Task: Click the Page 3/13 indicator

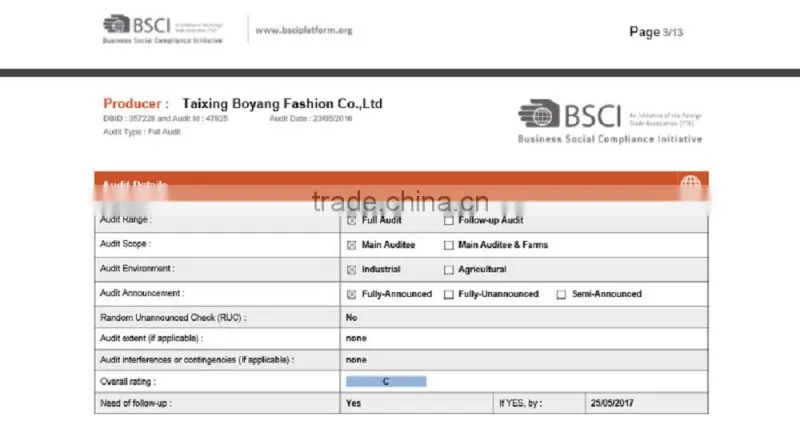Action: click(x=656, y=32)
